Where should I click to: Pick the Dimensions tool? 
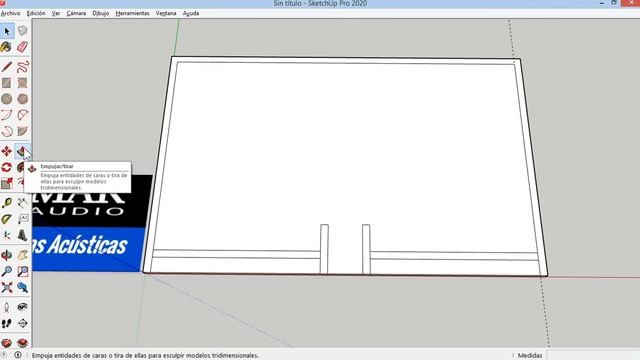[x=22, y=203]
